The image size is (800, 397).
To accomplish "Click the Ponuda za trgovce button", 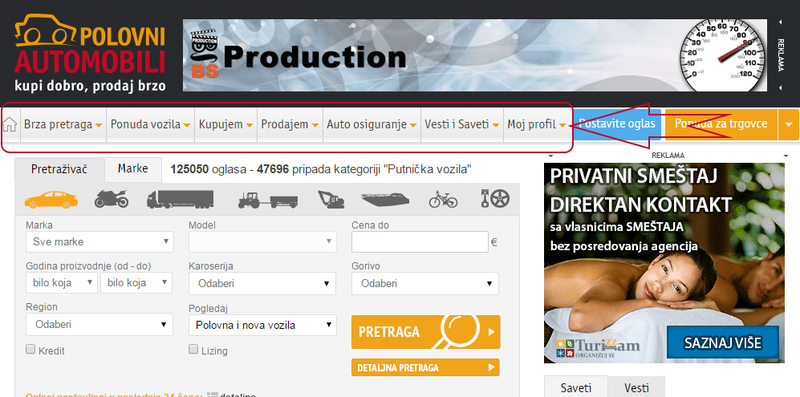I will click(x=721, y=125).
